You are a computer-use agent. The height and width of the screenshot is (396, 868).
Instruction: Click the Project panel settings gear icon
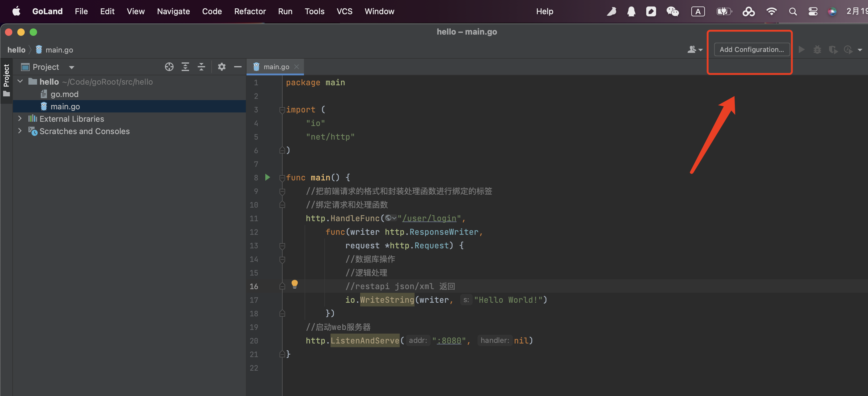pos(221,66)
